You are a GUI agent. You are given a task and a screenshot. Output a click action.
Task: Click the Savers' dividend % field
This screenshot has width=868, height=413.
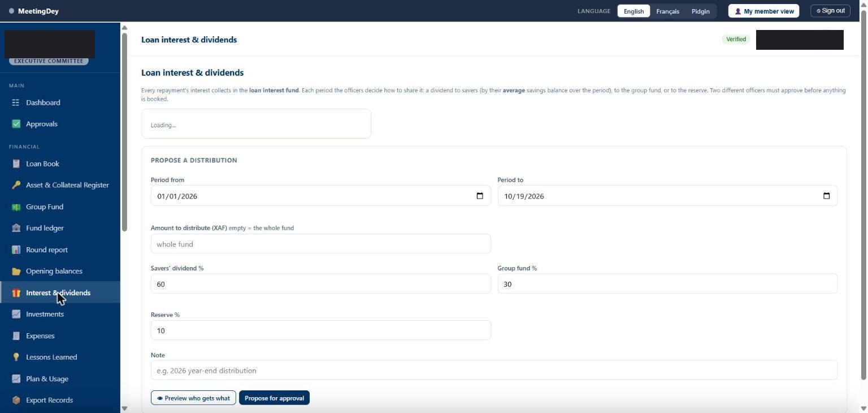click(x=320, y=283)
